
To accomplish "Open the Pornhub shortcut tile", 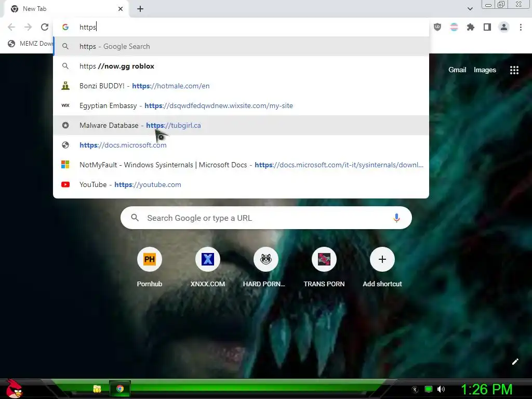I will click(150, 268).
